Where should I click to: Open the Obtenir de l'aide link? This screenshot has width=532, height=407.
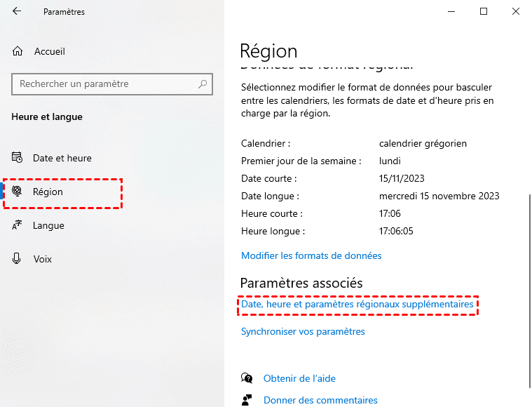point(299,378)
